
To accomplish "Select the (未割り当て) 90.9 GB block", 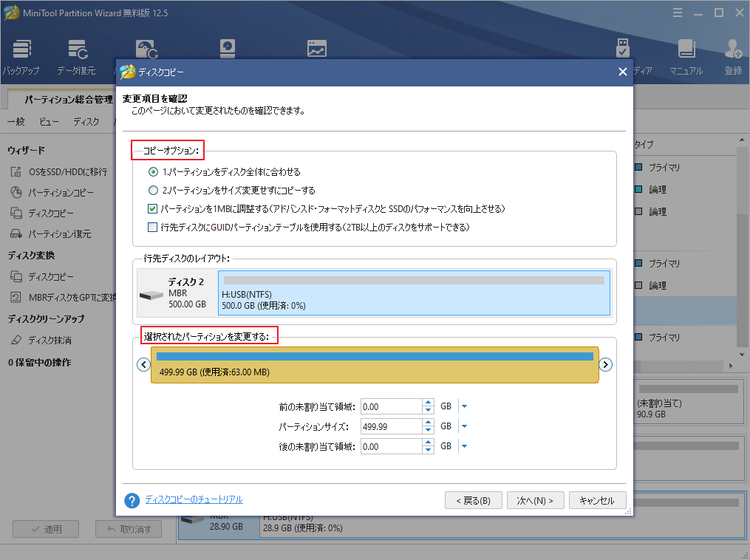I will tap(689, 403).
